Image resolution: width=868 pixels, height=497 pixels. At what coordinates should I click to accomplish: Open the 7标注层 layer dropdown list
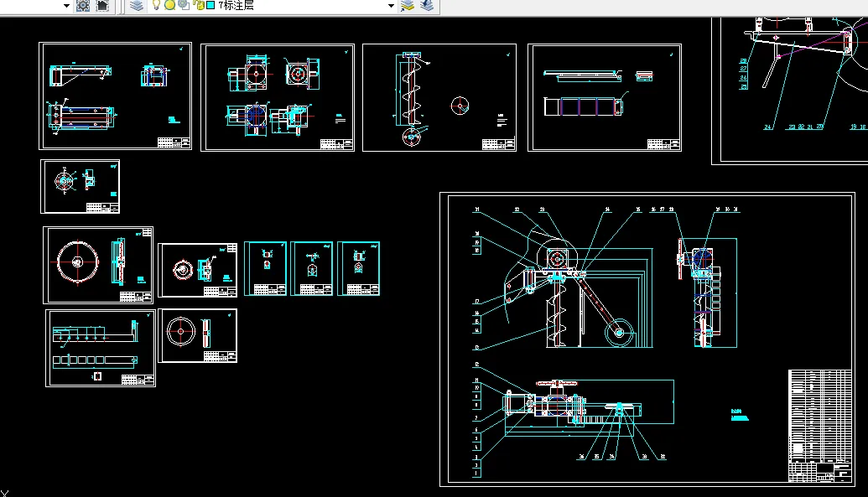click(x=273, y=6)
